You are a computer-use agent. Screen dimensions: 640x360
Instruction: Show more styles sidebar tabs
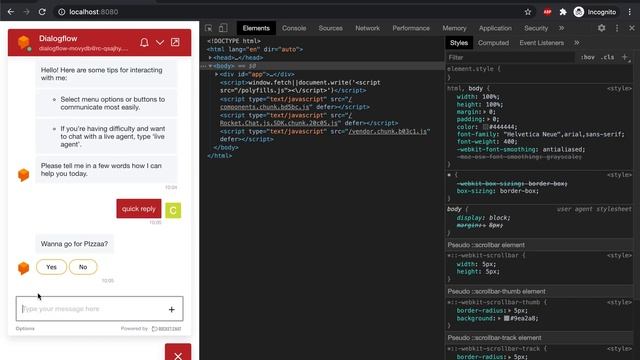[576, 42]
